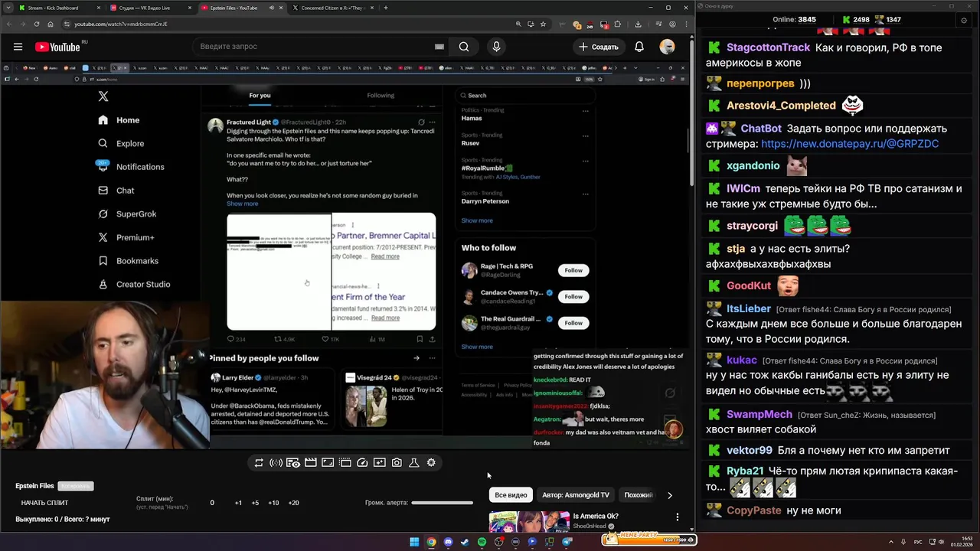The height and width of the screenshot is (551, 980).
Task: Open the YouTube hamburger guide menu
Action: click(x=18, y=47)
